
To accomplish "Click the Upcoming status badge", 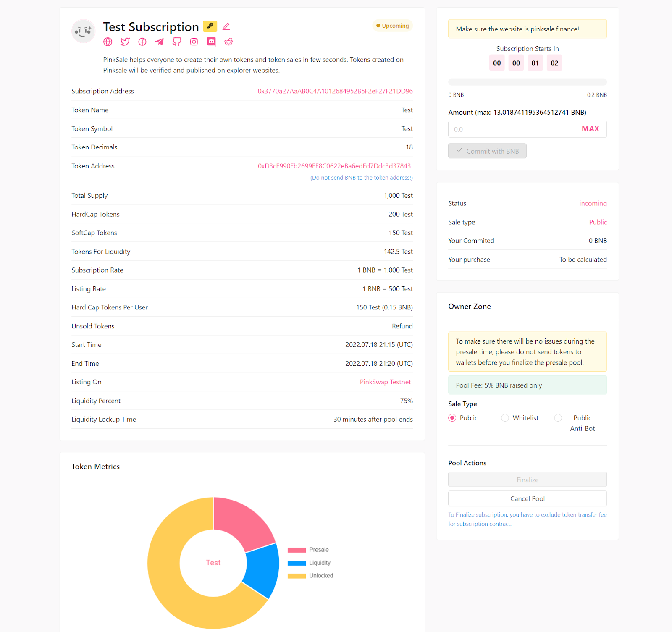I will pyautogui.click(x=392, y=26).
